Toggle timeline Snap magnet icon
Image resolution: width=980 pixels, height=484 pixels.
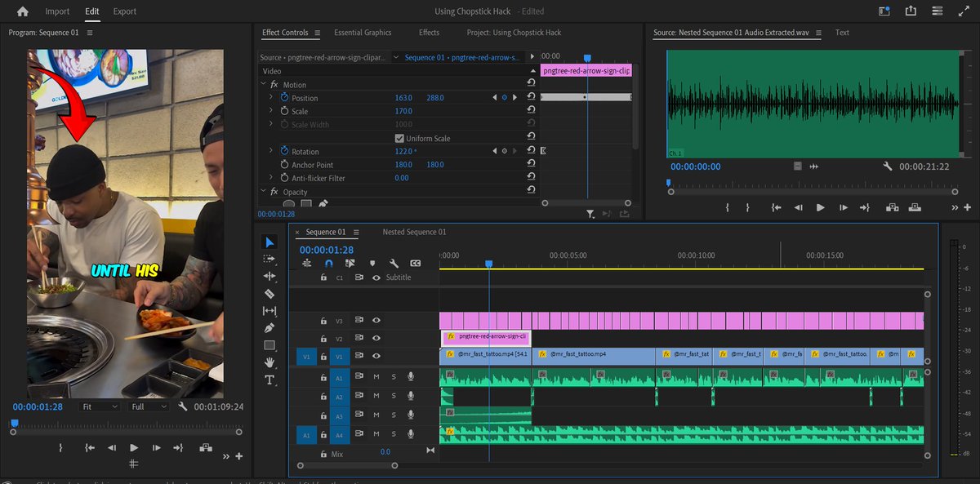click(329, 264)
